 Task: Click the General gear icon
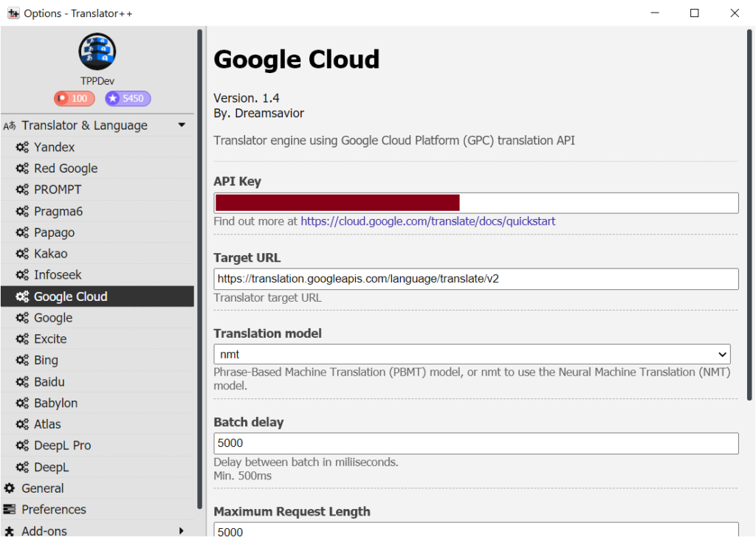coord(9,488)
